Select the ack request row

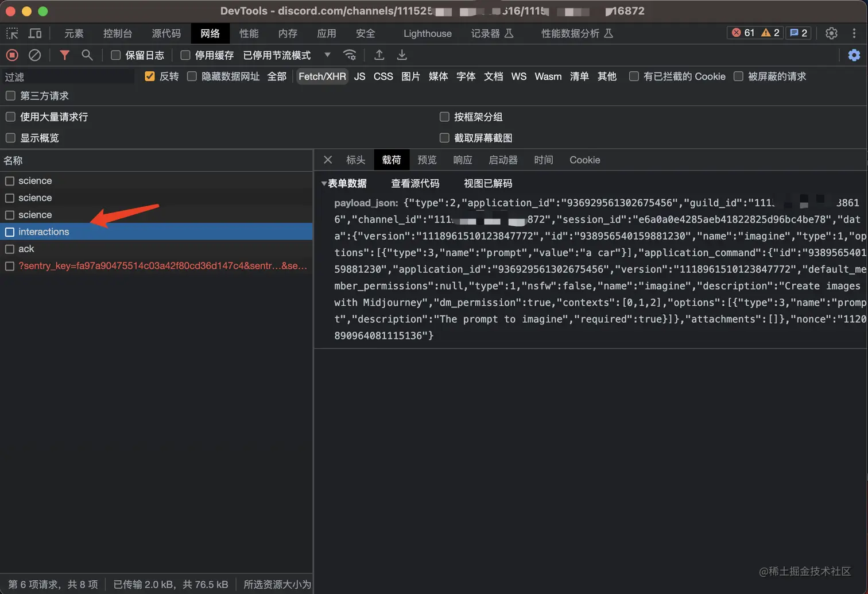[156, 249]
